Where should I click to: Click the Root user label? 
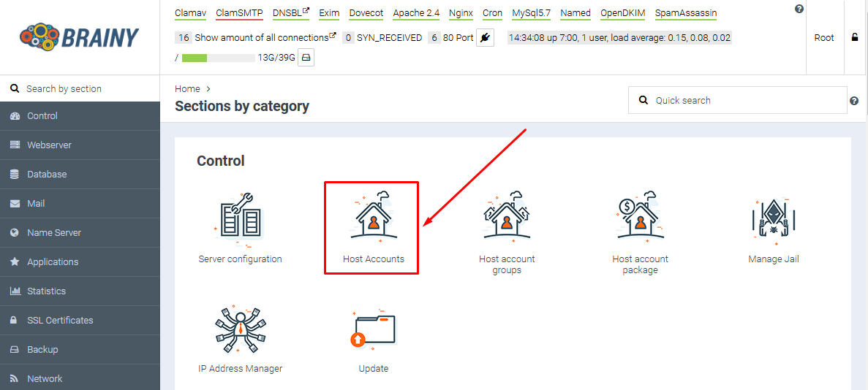(x=824, y=38)
